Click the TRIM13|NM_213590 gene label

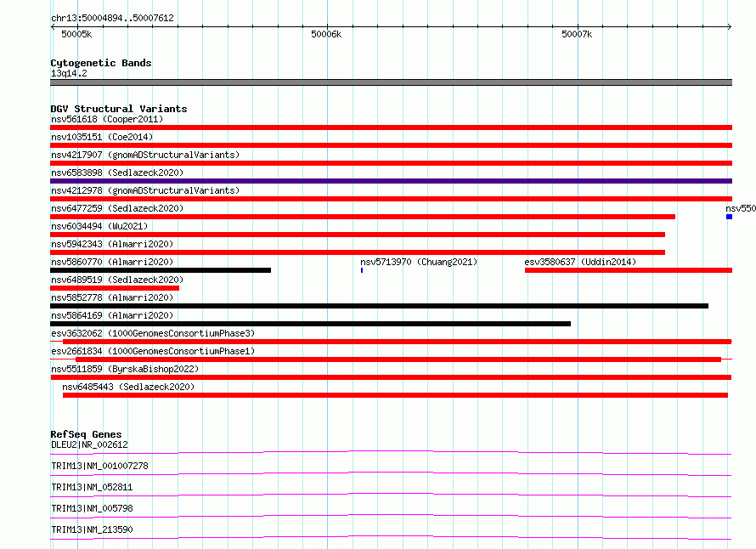click(92, 529)
